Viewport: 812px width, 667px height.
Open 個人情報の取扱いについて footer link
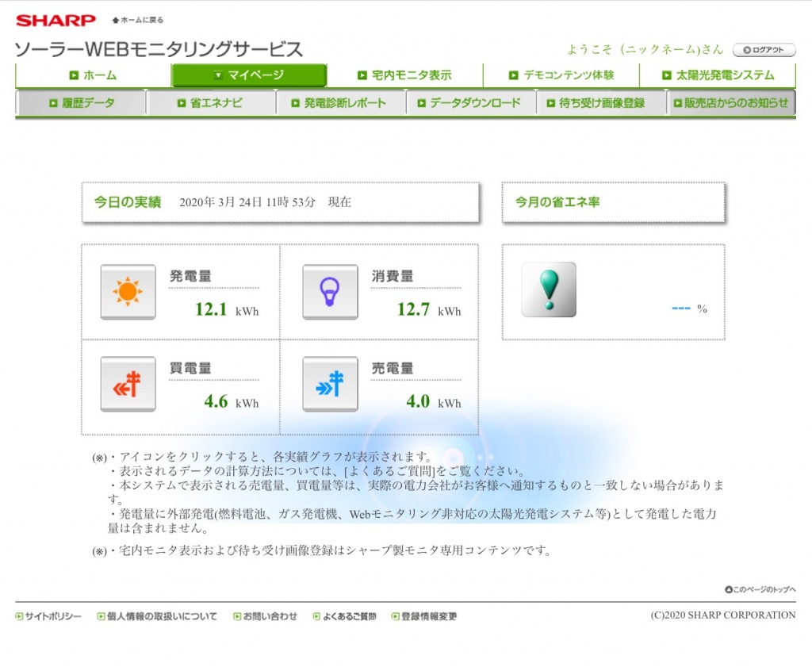pos(157,616)
